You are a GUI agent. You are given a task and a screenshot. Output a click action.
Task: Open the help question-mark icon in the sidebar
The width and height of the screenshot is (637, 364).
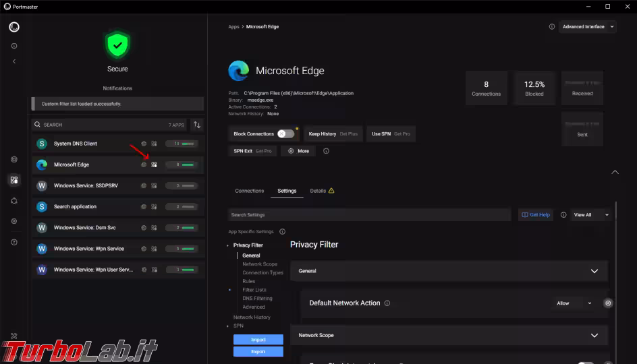click(14, 242)
